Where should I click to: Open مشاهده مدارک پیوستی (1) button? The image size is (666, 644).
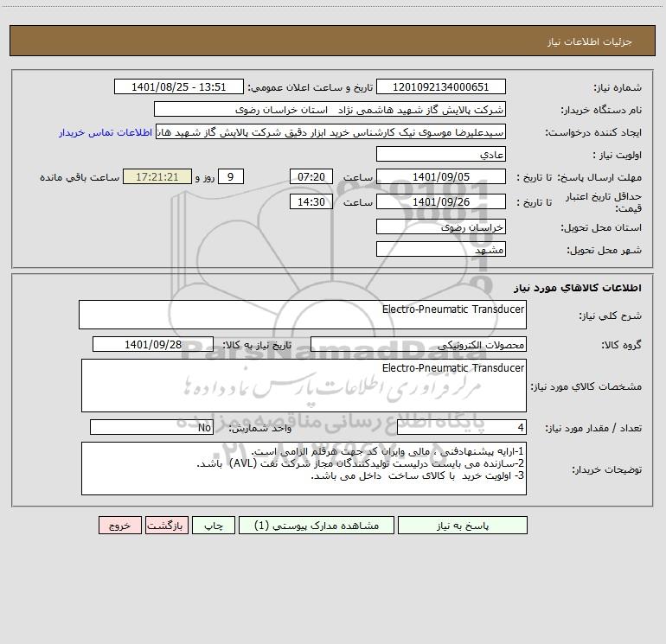[317, 525]
